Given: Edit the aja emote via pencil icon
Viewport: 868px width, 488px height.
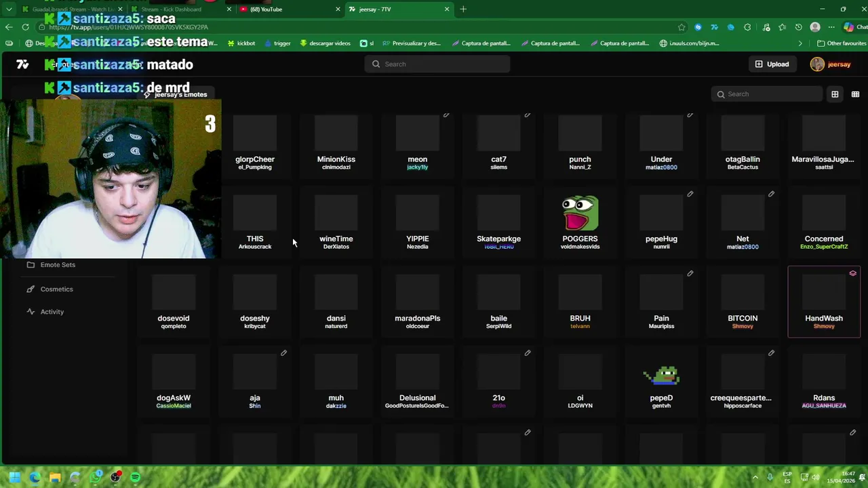Looking at the screenshot, I should point(283,353).
